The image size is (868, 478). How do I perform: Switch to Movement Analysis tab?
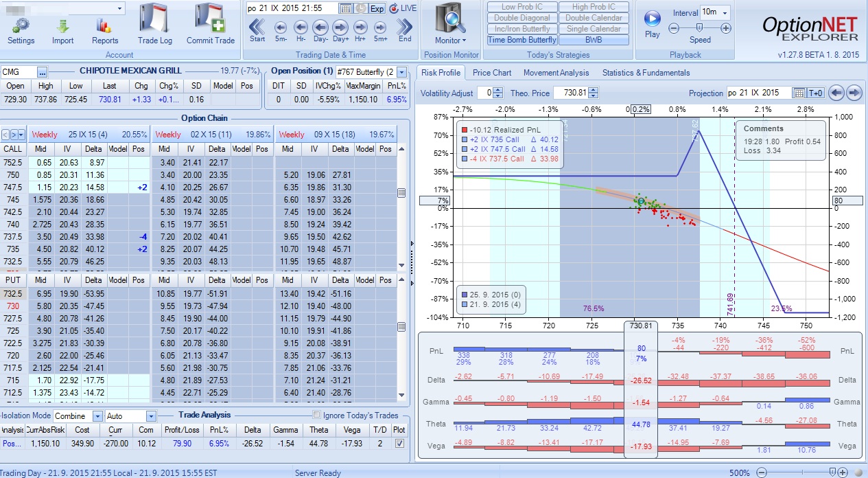point(556,73)
